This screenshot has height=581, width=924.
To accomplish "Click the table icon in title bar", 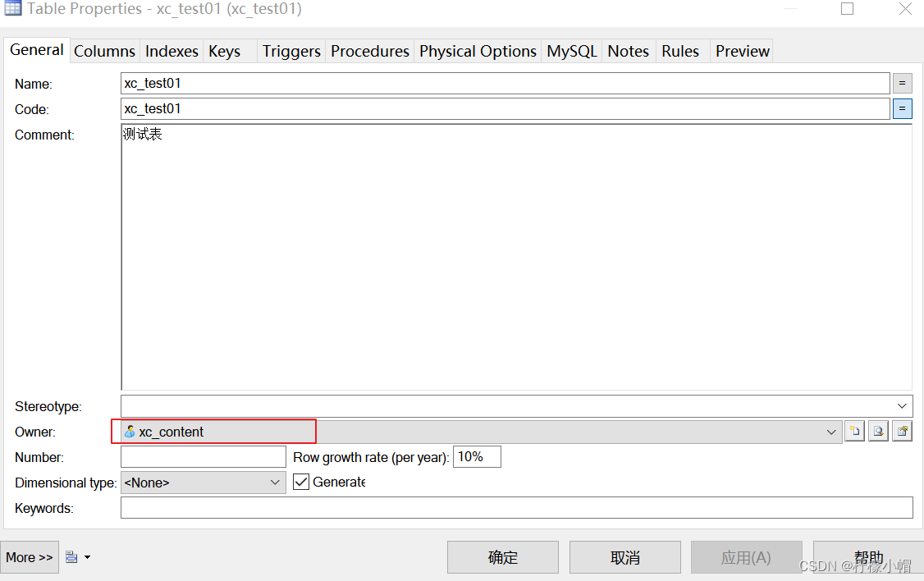I will 13,9.
